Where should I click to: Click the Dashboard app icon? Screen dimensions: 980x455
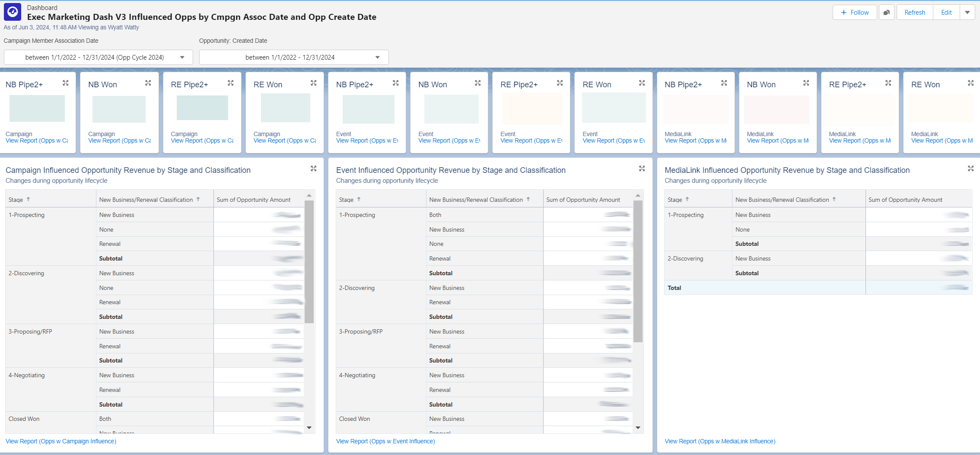click(13, 12)
